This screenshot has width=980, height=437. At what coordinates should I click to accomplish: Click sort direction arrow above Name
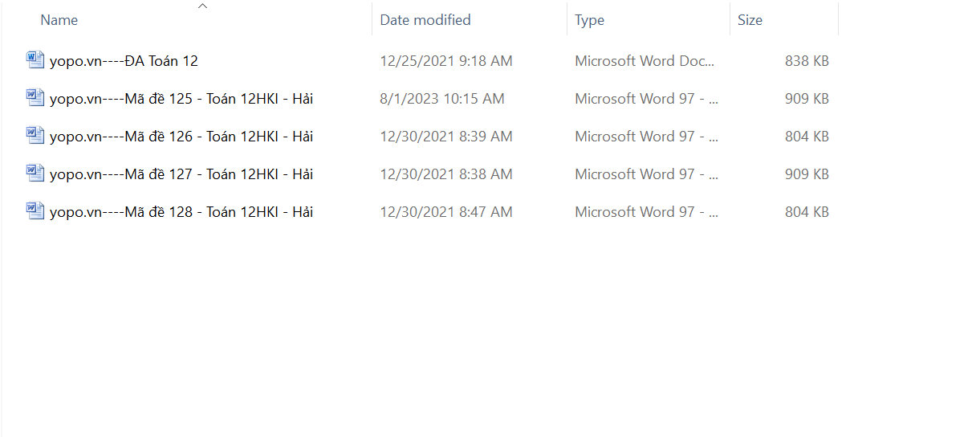(202, 6)
